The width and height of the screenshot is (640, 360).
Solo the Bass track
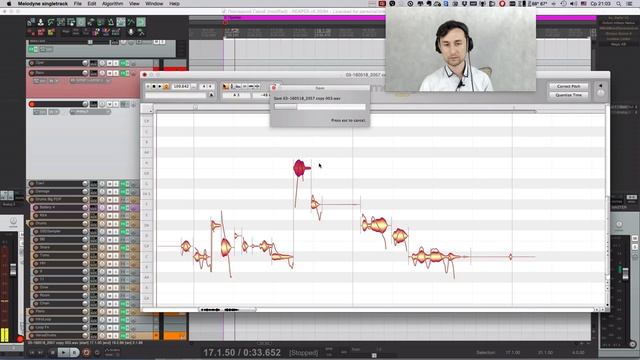coord(116,73)
